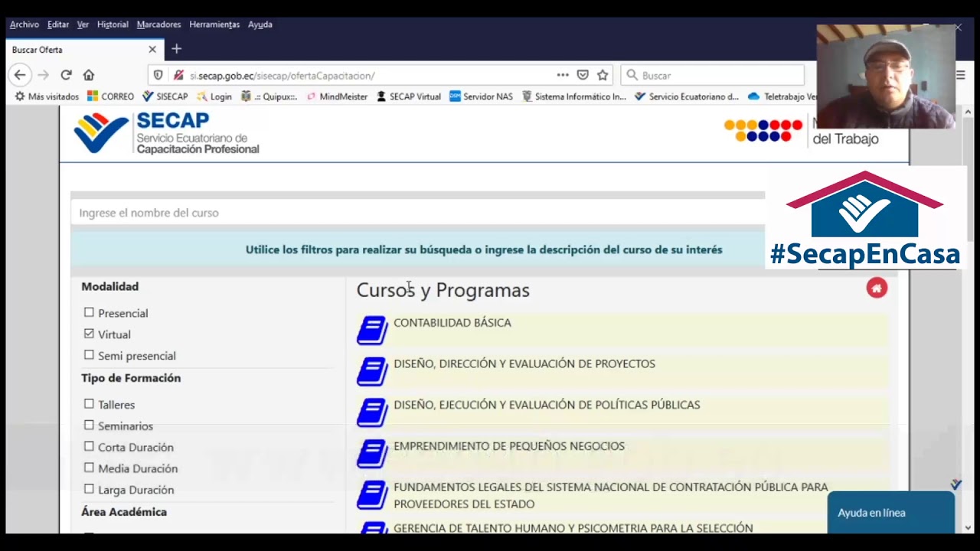Viewport: 980px width, 551px height.
Task: Click the browser Forward arrow button
Action: (x=43, y=75)
